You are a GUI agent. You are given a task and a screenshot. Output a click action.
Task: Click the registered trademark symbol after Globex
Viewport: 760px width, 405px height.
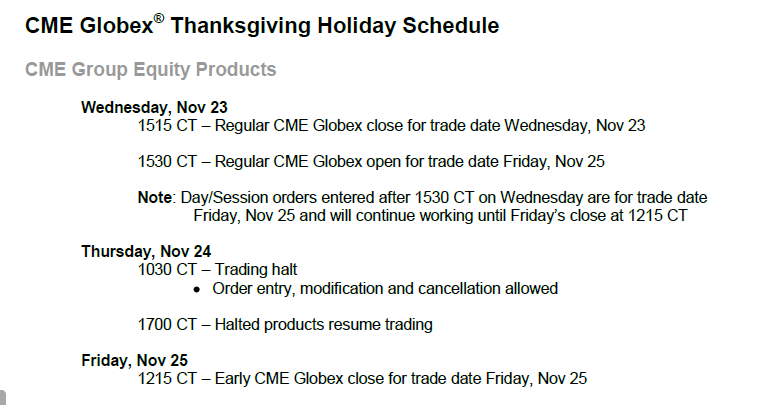point(159,18)
